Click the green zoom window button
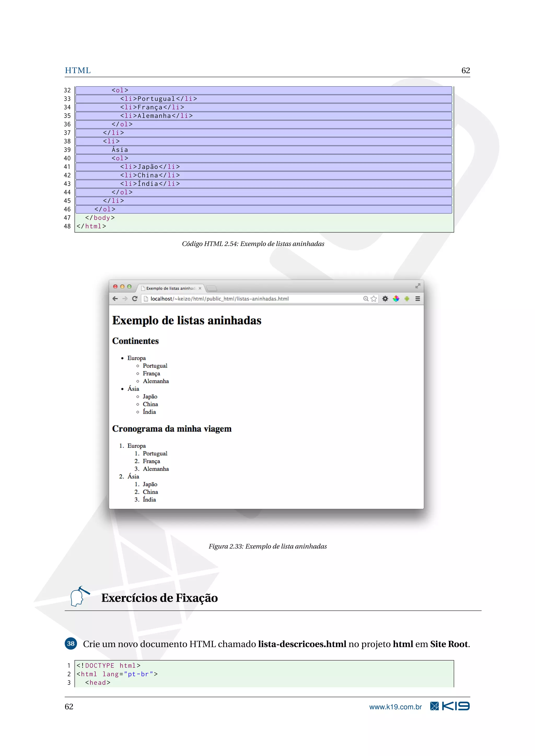This screenshot has width=535, height=756. [130, 286]
